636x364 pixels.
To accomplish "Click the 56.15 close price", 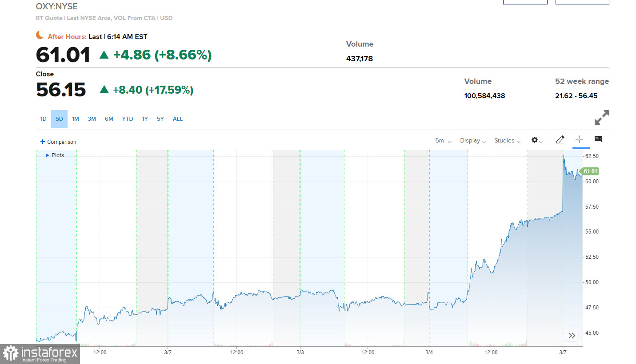I will pyautogui.click(x=61, y=90).
